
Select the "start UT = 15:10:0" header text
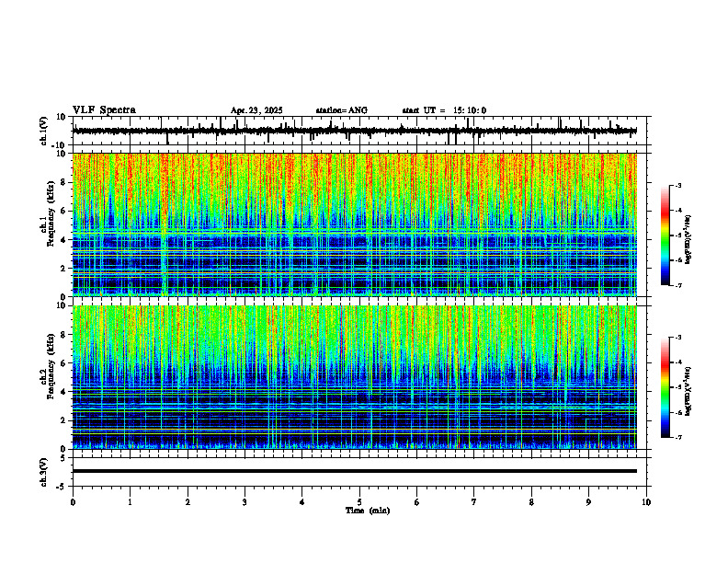pos(444,110)
